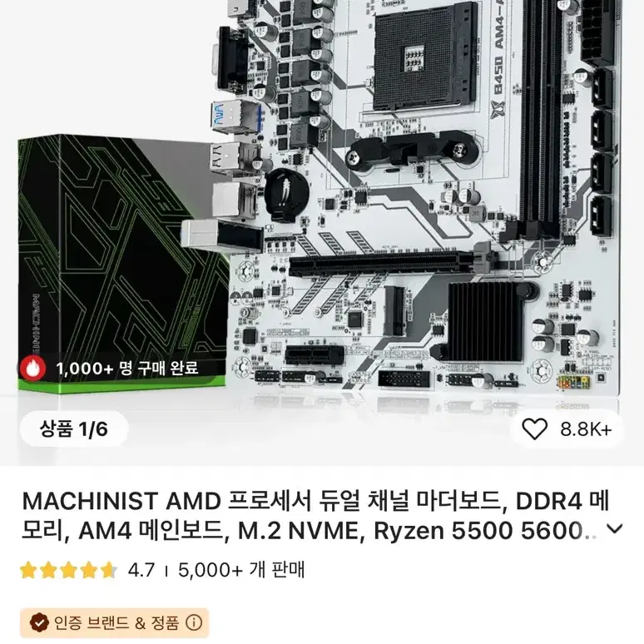Tap the black and green MACHINIST product box
644x644 pixels.
pyautogui.click(x=122, y=263)
